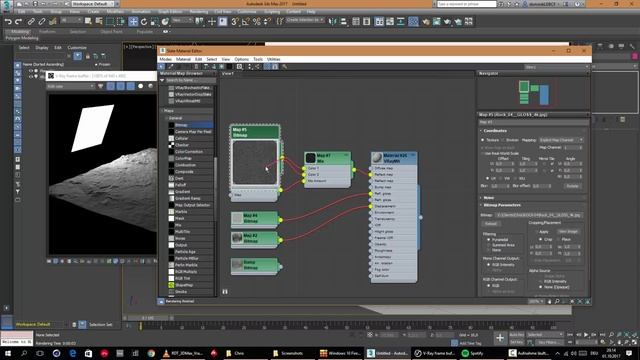This screenshot has width=640, height=360.
Task: Toggle the 3D Snaps icon
Action: pyautogui.click(x=235, y=21)
